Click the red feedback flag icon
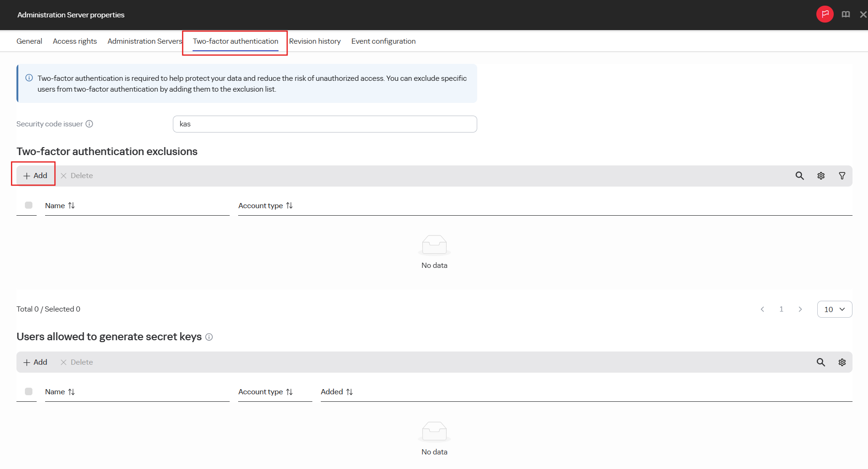This screenshot has width=868, height=469. (x=825, y=14)
